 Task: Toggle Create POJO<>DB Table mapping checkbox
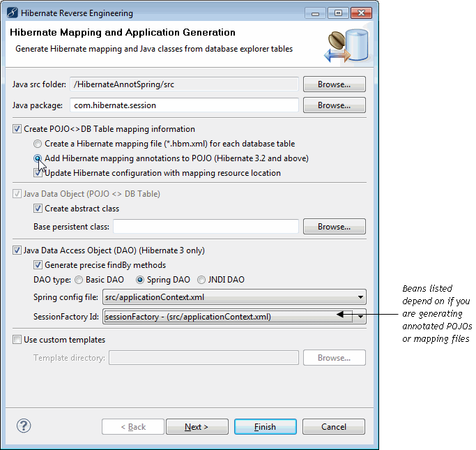(x=17, y=129)
